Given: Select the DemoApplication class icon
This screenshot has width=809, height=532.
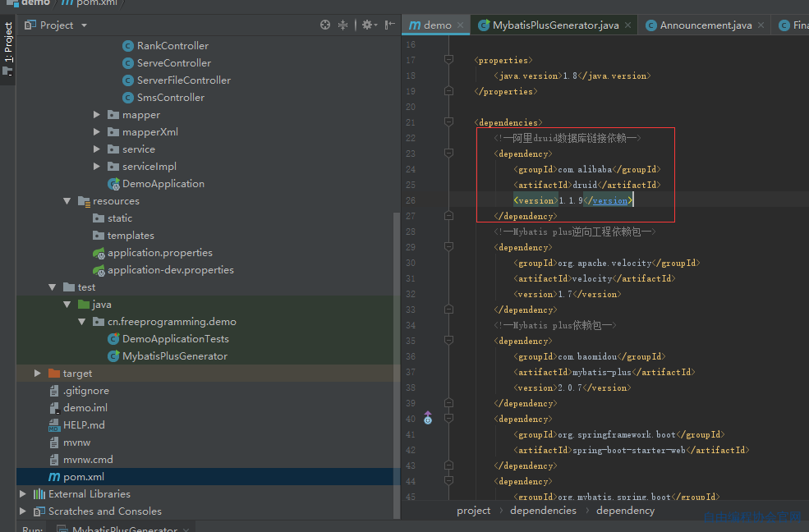Looking at the screenshot, I should [113, 184].
